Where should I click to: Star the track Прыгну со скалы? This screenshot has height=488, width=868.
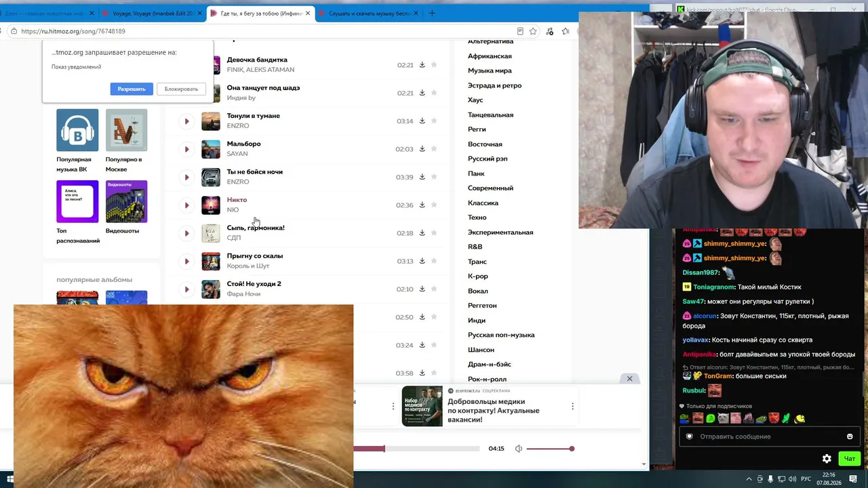click(434, 261)
